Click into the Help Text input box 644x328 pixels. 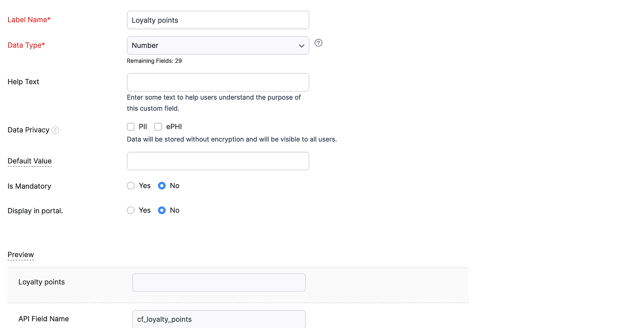click(x=218, y=82)
